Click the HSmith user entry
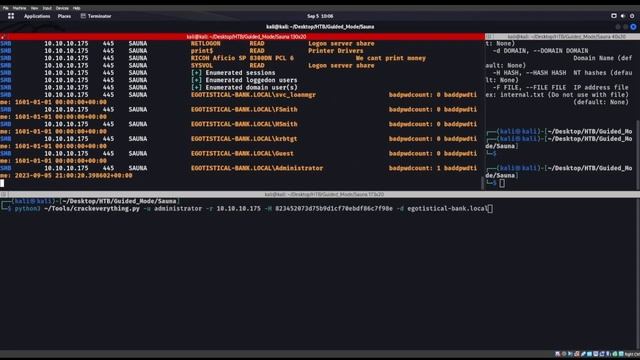Viewport: 640px width, 360px height. pos(244,124)
